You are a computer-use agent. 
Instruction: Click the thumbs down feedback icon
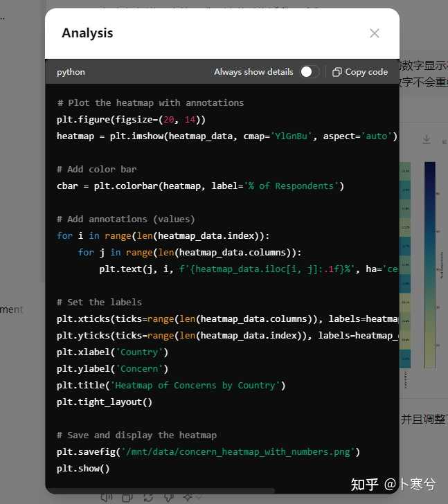point(168,496)
